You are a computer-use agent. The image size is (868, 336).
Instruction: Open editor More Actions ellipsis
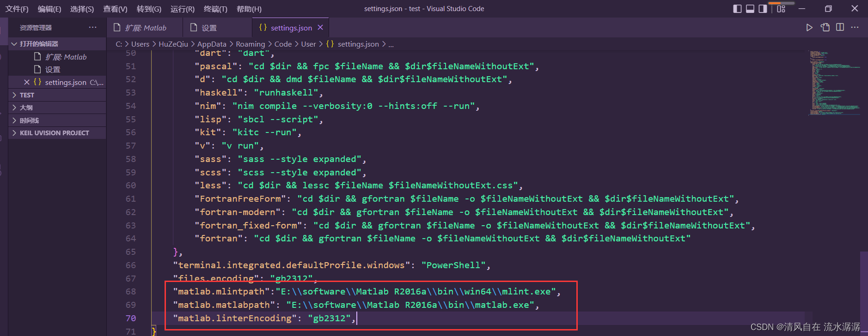[855, 28]
